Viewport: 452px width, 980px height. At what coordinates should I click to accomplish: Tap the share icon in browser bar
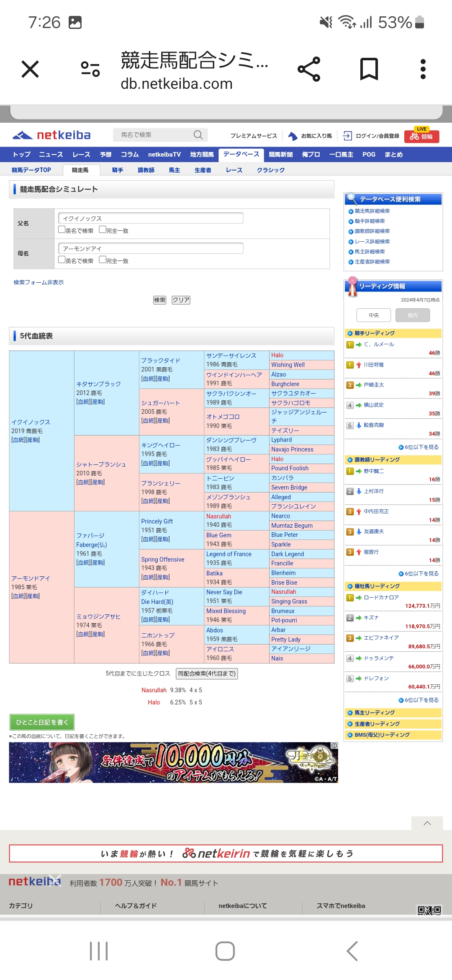(309, 69)
